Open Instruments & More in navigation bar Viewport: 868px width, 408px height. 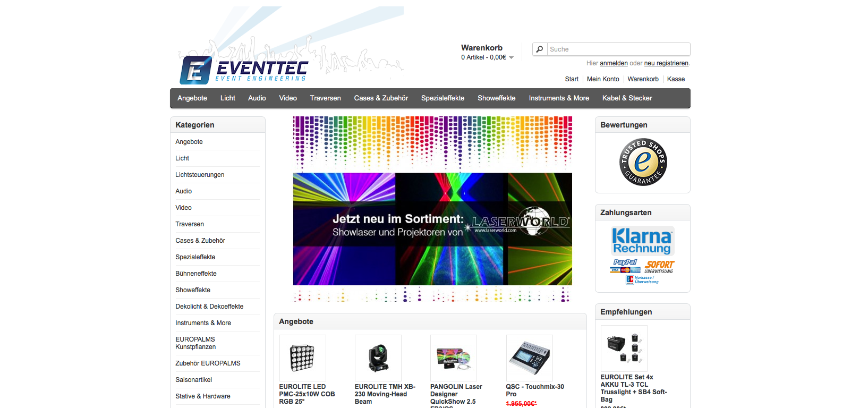click(559, 98)
